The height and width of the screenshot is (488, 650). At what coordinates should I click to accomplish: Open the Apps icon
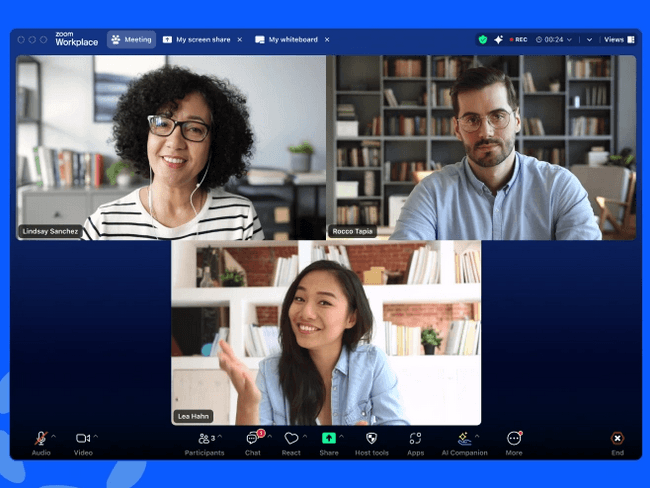[415, 438]
